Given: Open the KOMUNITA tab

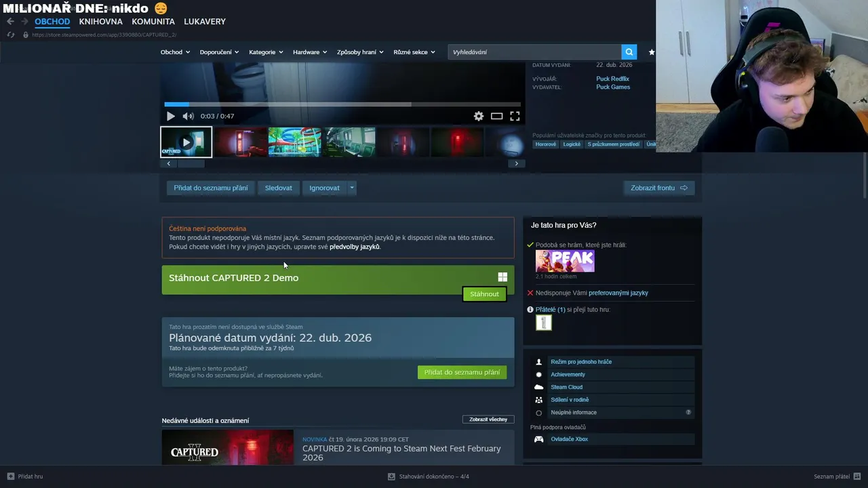Looking at the screenshot, I should (x=153, y=22).
